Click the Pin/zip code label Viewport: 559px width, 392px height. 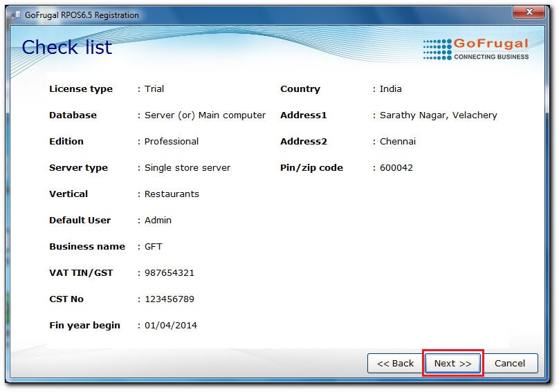(x=311, y=168)
